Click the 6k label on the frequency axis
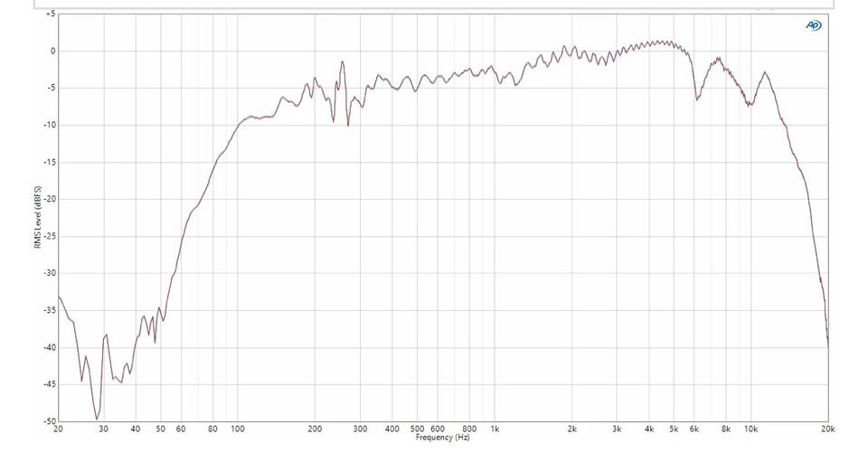 pos(694,429)
